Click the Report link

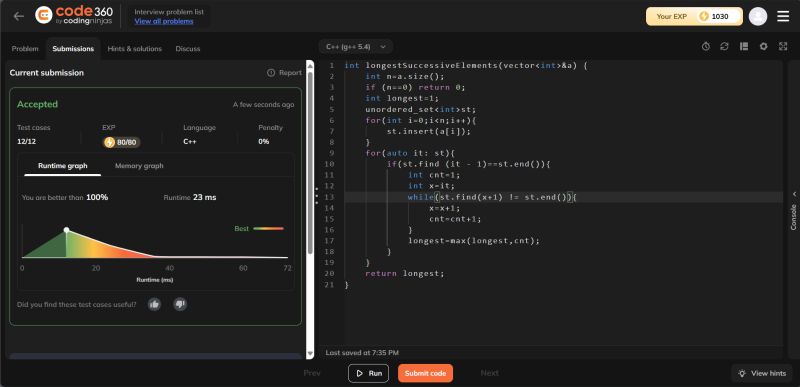coord(290,73)
